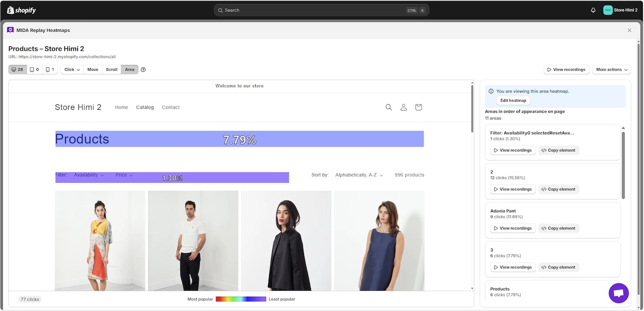This screenshot has width=644, height=311.
Task: Copy element for area 2
Action: coord(559,189)
